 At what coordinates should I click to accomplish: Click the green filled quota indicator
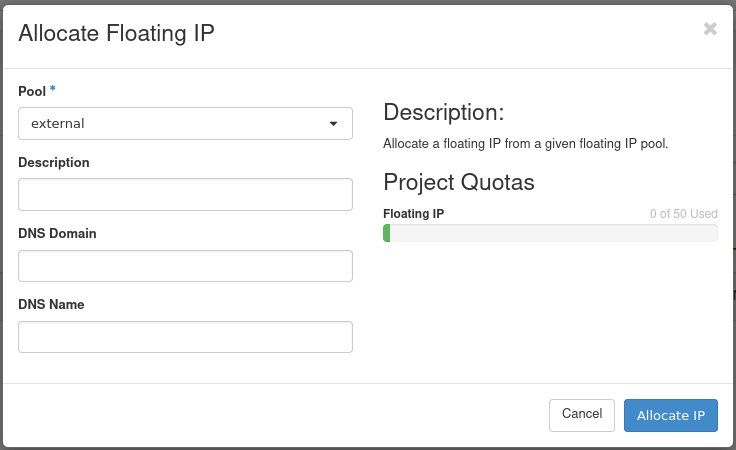(387, 233)
